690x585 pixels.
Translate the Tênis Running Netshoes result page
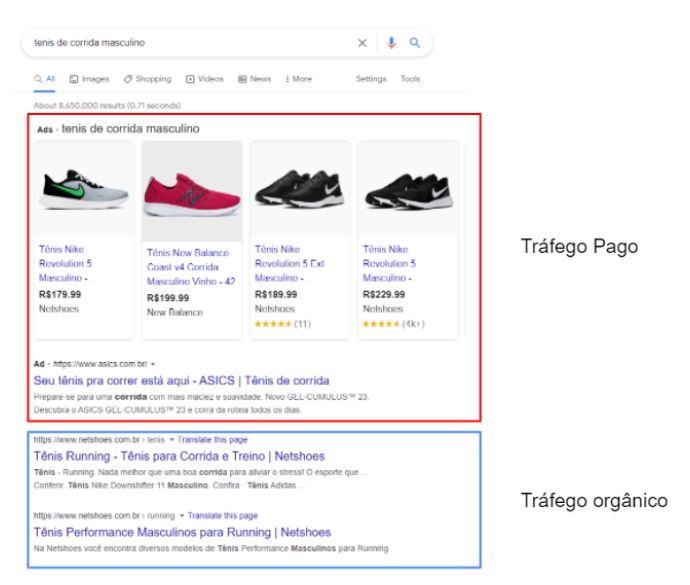(x=213, y=440)
